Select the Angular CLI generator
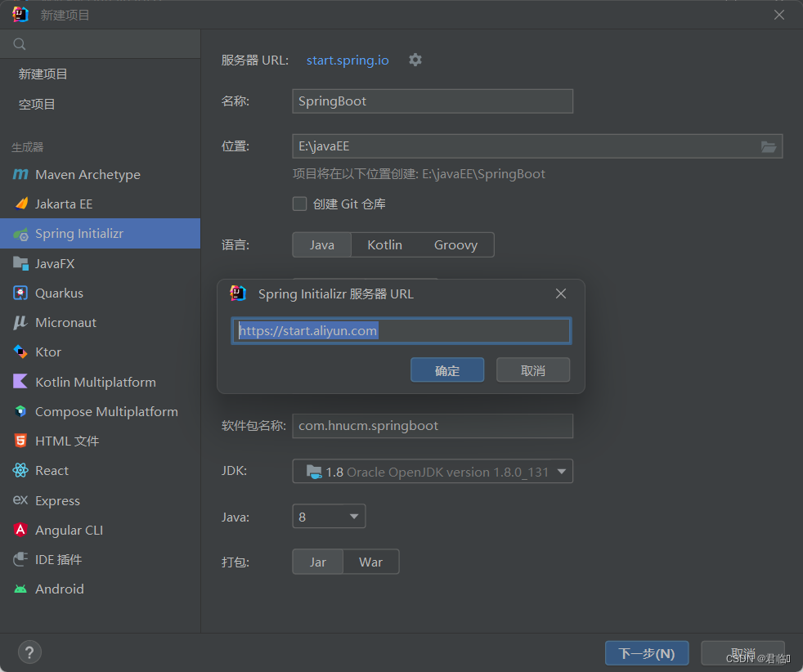This screenshot has width=803, height=672. tap(100, 530)
